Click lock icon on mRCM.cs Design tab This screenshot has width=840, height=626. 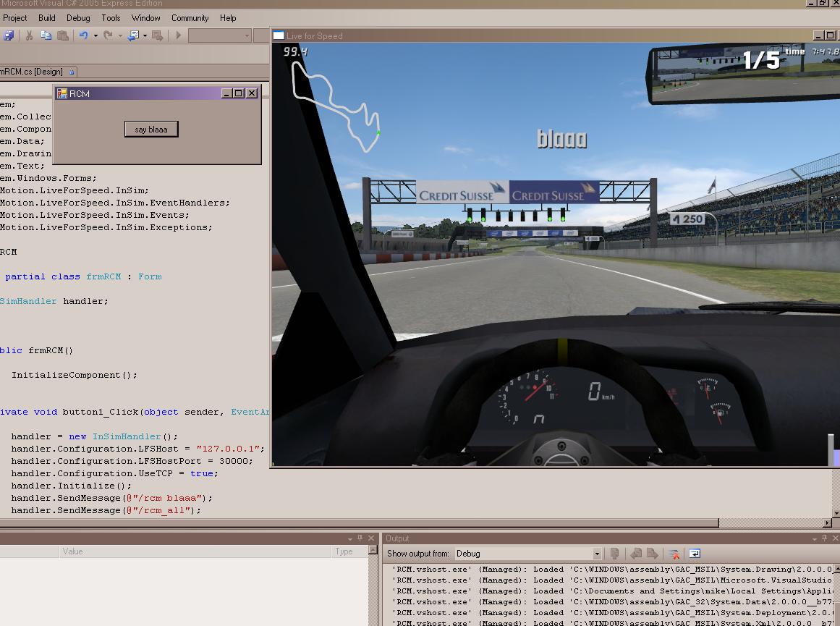pyautogui.click(x=72, y=71)
